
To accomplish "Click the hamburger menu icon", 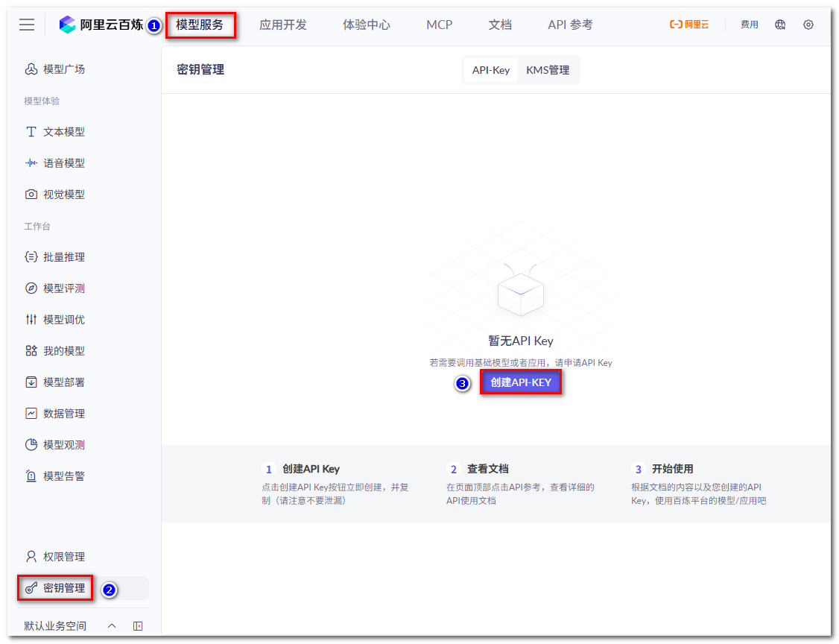I will 27,25.
